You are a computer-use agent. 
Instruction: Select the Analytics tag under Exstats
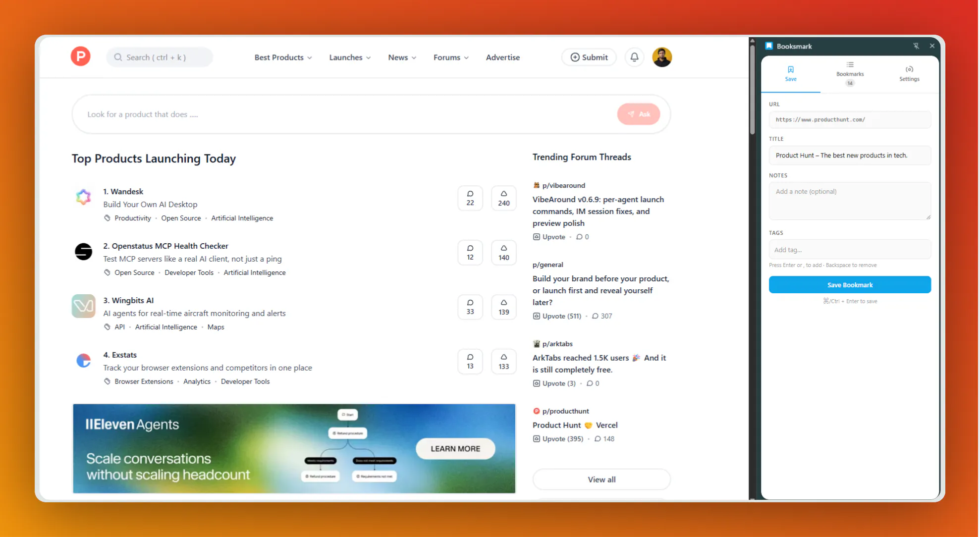tap(197, 382)
